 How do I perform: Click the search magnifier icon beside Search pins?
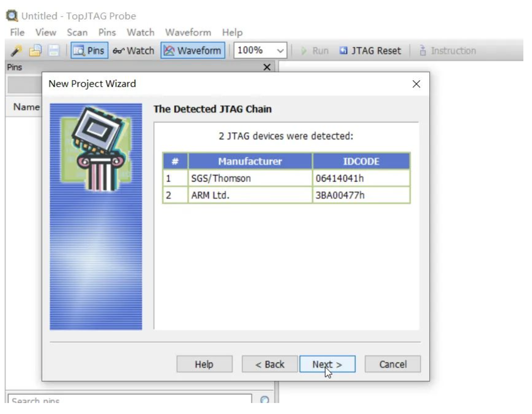coord(265,400)
